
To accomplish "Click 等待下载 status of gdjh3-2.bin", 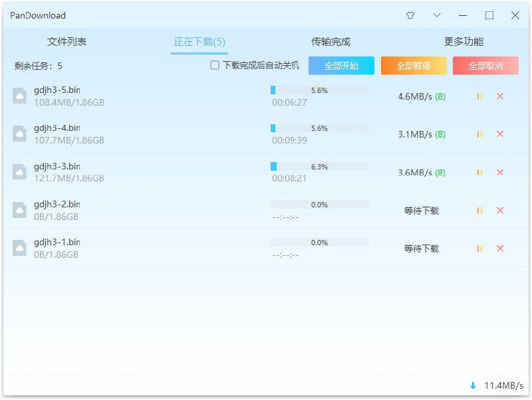I will [422, 211].
